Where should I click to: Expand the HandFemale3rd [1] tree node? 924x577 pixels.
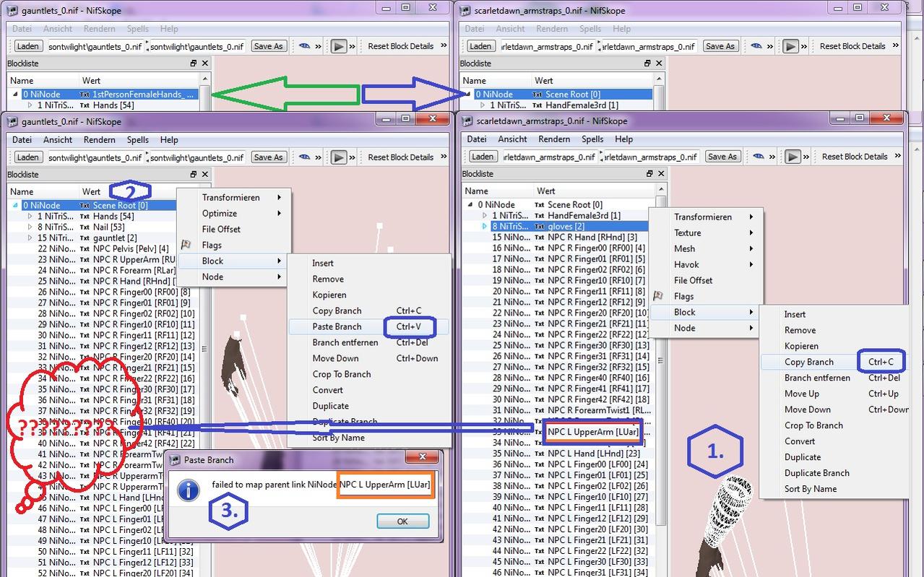pyautogui.click(x=484, y=215)
